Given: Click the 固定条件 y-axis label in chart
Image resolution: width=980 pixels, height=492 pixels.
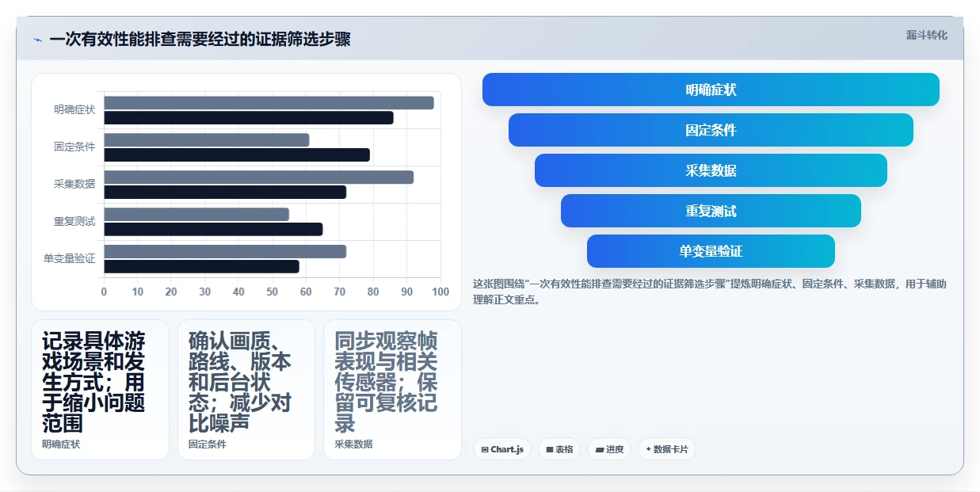Looking at the screenshot, I should point(74,147).
